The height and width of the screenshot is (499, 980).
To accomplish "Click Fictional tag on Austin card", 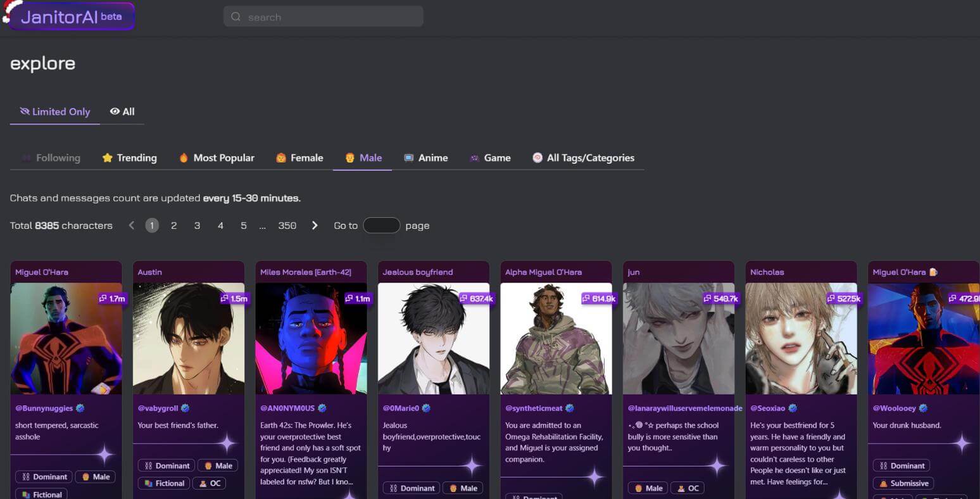I will point(164,483).
